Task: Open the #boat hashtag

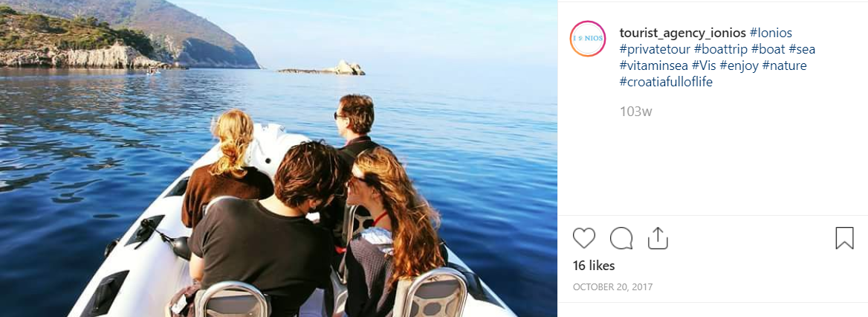Action: click(768, 49)
